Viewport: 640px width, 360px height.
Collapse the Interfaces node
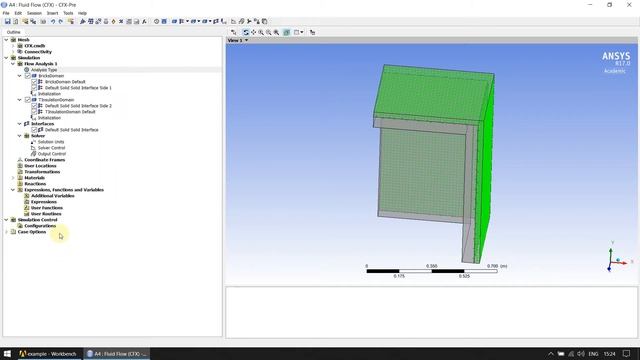20,124
